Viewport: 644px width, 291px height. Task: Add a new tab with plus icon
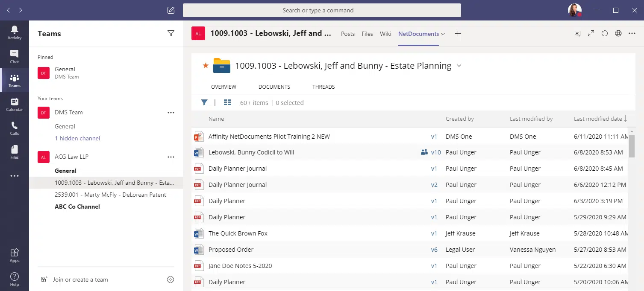(x=458, y=34)
